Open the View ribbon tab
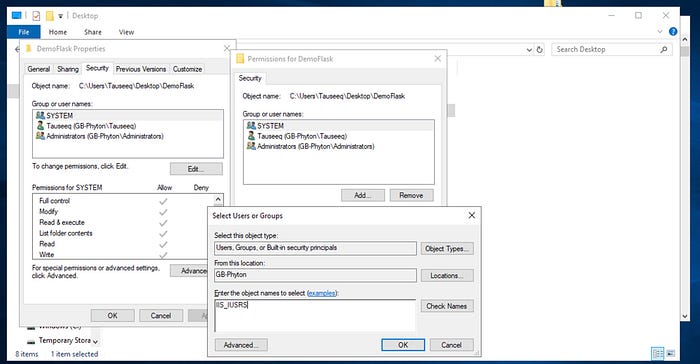This screenshot has width=700, height=364. pyautogui.click(x=126, y=32)
